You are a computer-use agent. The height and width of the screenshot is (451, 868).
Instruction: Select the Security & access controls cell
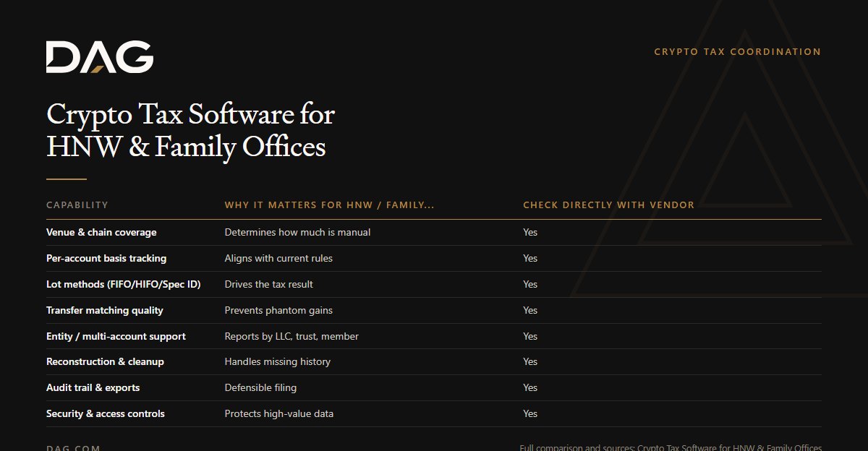(x=106, y=414)
